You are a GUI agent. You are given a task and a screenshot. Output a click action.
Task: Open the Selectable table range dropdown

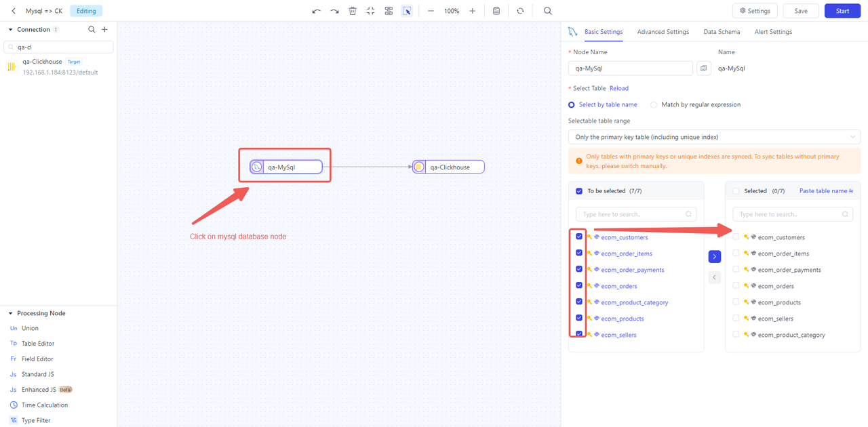(714, 137)
